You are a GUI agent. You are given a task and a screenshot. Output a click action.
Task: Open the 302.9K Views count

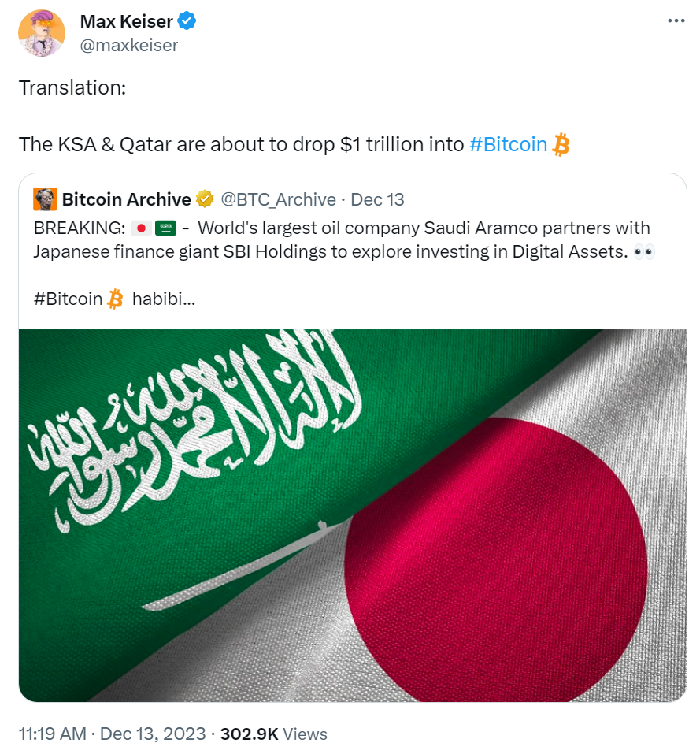[x=273, y=734]
